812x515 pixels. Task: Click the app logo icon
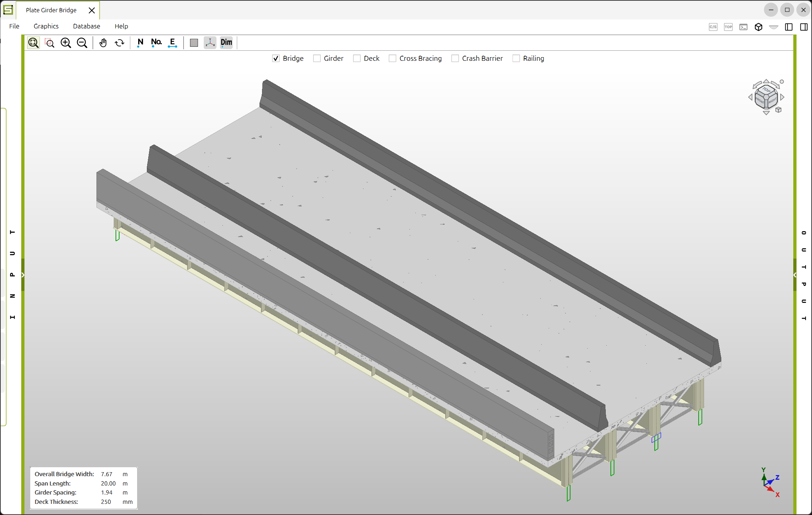(x=8, y=10)
